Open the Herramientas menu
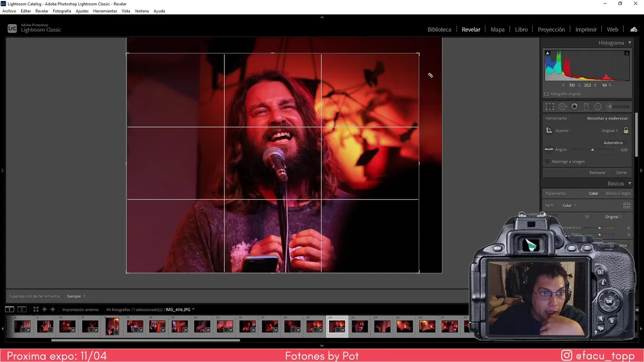This screenshot has width=644, height=362. tap(105, 11)
